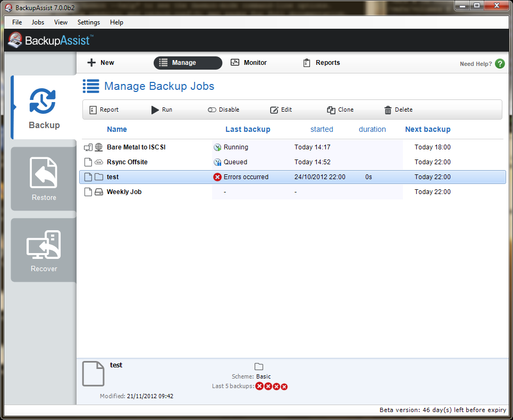Click the file icon on the test row

tap(88, 177)
